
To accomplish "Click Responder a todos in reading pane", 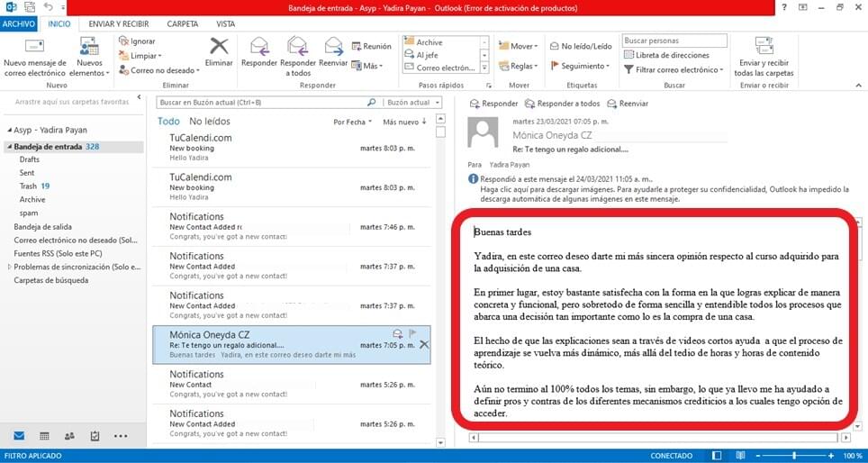I will tap(562, 104).
